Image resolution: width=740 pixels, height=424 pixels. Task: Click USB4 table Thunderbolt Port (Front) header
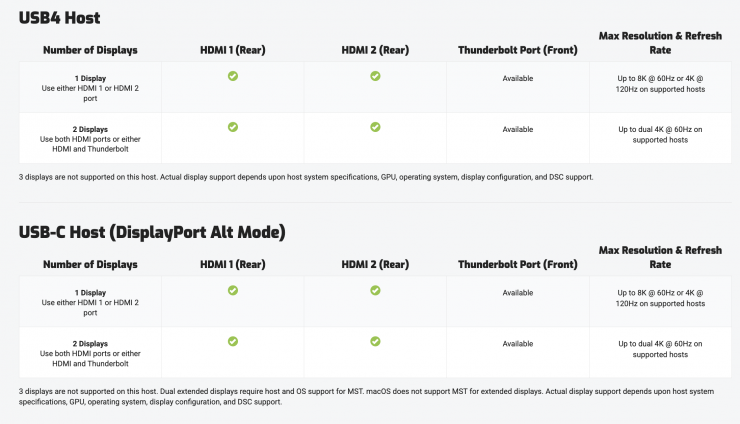tap(518, 50)
